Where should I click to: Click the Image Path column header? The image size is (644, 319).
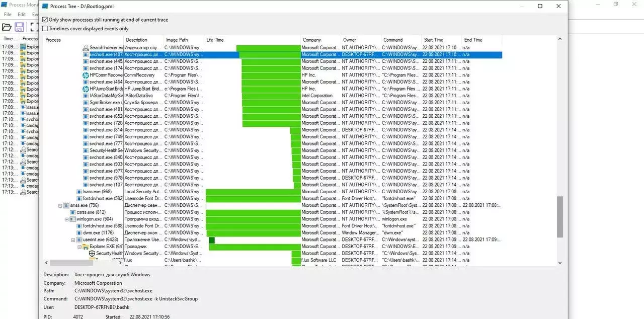(184, 40)
